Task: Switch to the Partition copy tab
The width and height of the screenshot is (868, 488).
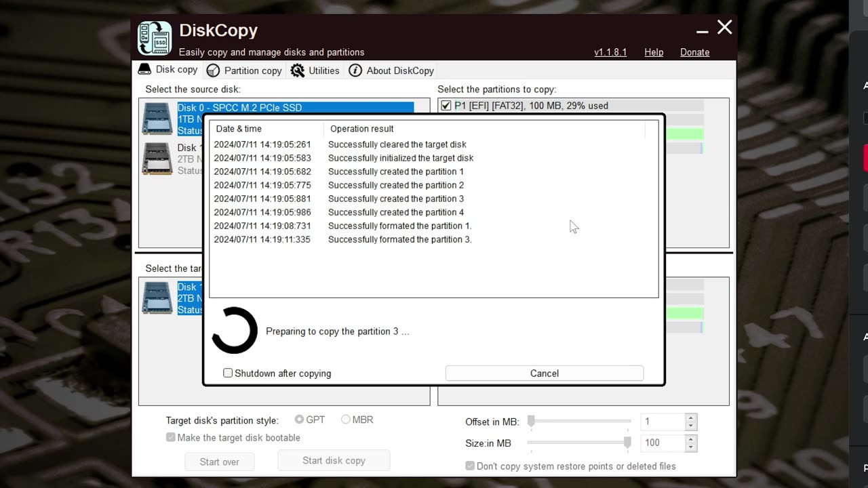Action: click(x=244, y=70)
